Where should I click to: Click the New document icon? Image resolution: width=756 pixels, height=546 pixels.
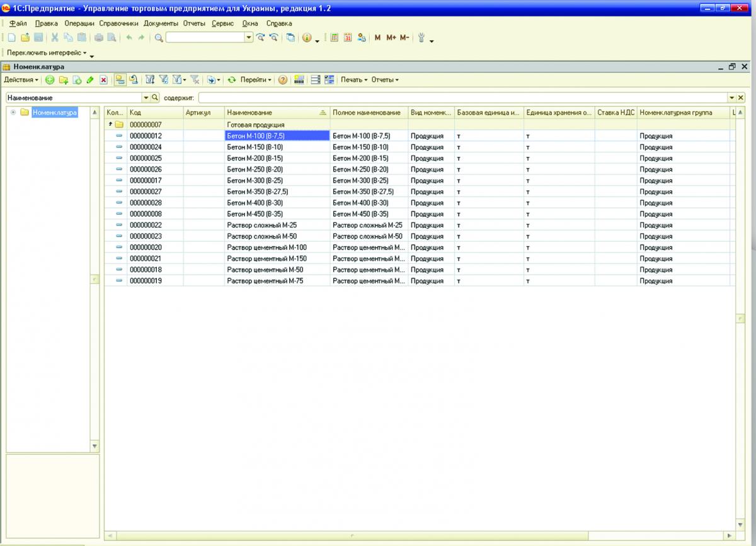point(11,38)
